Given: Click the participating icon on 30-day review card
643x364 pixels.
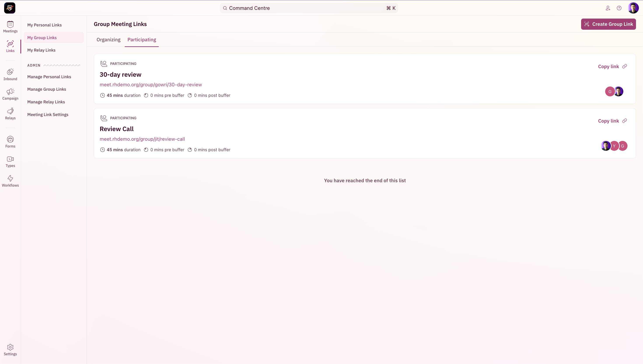Looking at the screenshot, I should pos(104,64).
